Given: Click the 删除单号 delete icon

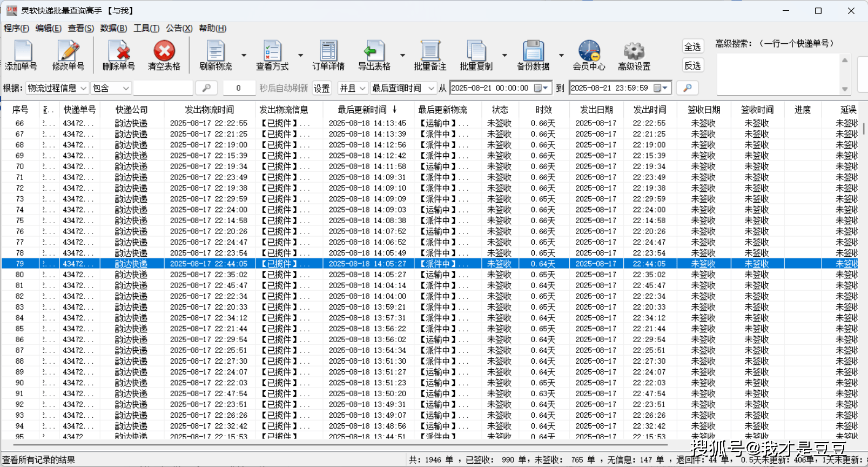Looking at the screenshot, I should pyautogui.click(x=118, y=51).
